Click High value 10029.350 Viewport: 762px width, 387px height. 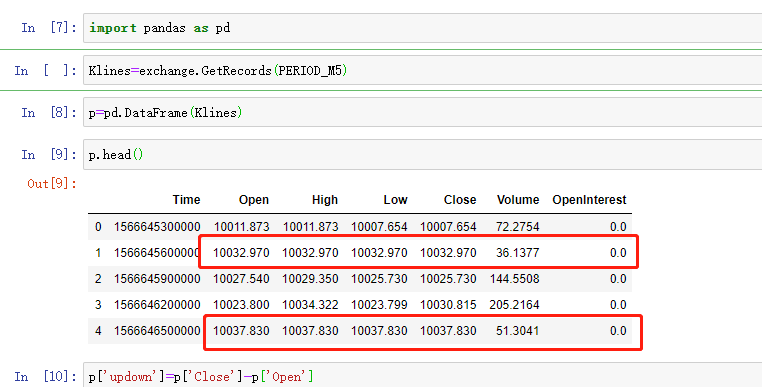(x=311, y=279)
